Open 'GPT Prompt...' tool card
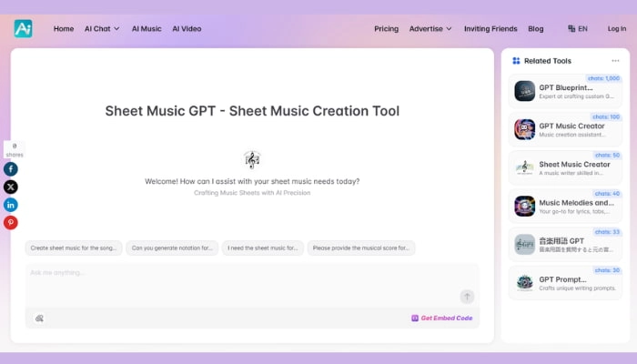 point(565,283)
